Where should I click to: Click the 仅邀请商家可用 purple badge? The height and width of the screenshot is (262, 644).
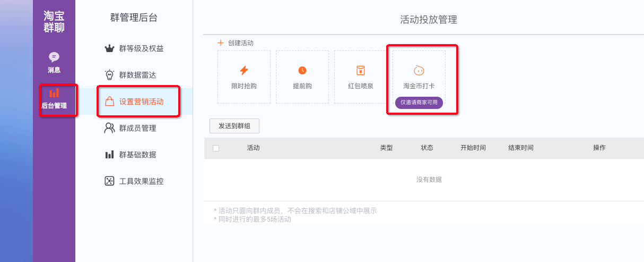pos(419,103)
